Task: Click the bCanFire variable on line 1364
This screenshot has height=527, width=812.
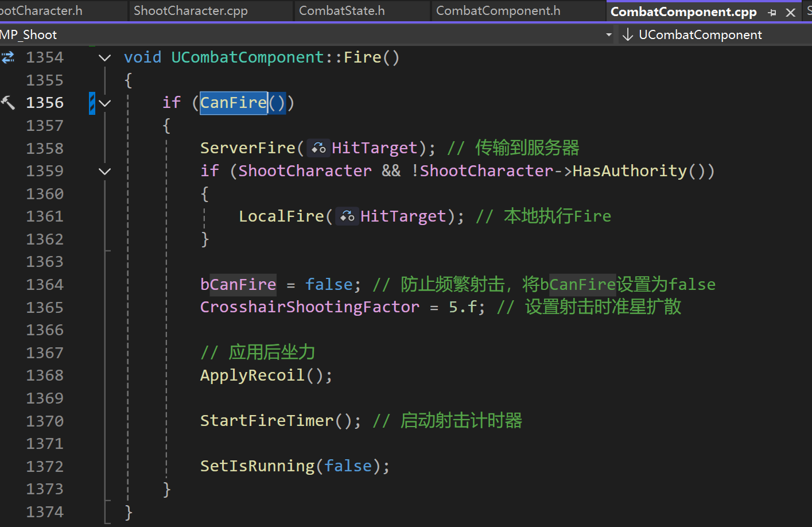Action: tap(238, 285)
